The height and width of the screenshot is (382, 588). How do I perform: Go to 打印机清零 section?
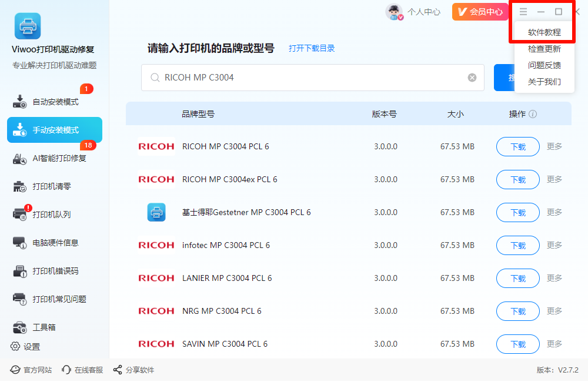[54, 186]
